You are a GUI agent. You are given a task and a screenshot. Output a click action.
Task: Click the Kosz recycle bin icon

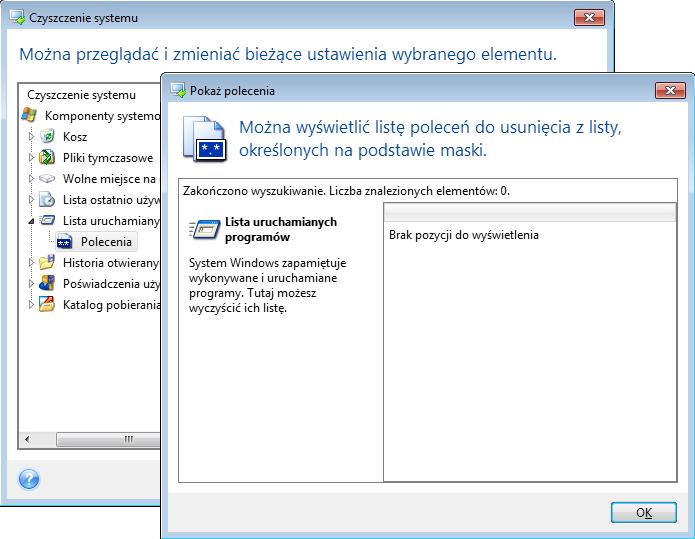point(47,136)
